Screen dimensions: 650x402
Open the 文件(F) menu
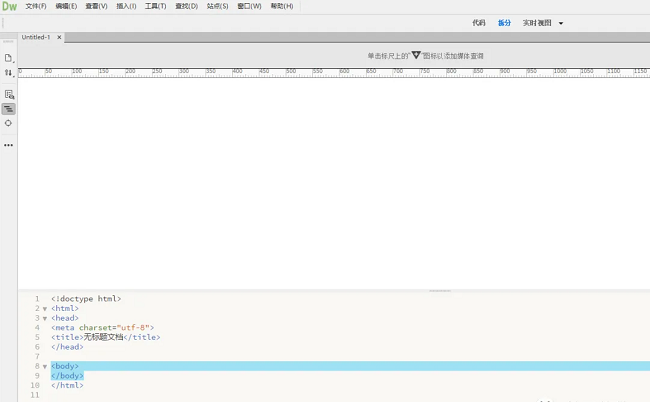point(36,6)
